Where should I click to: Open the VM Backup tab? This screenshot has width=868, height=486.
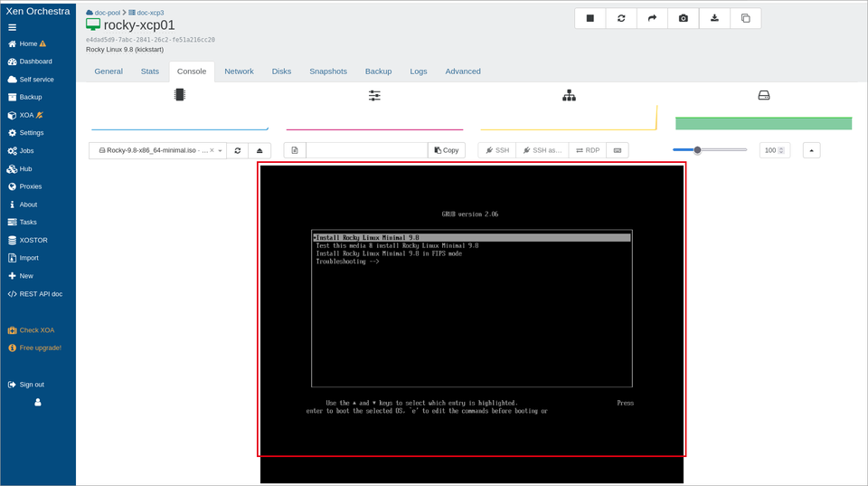(378, 71)
